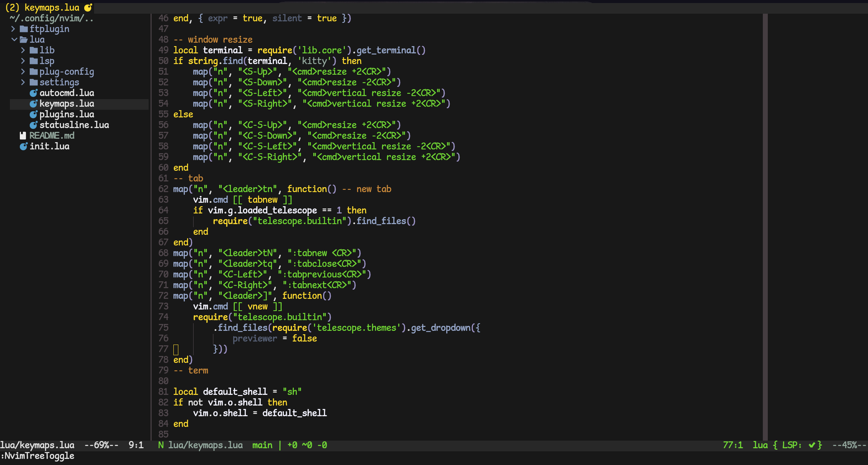The width and height of the screenshot is (868, 465).
Task: Click the main git branch in statusline
Action: [x=262, y=445]
